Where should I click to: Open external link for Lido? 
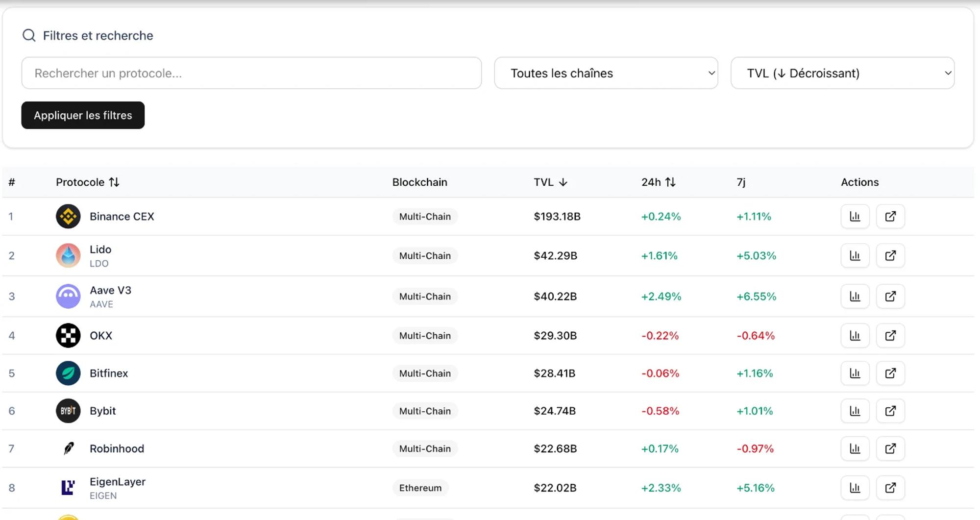[890, 255]
